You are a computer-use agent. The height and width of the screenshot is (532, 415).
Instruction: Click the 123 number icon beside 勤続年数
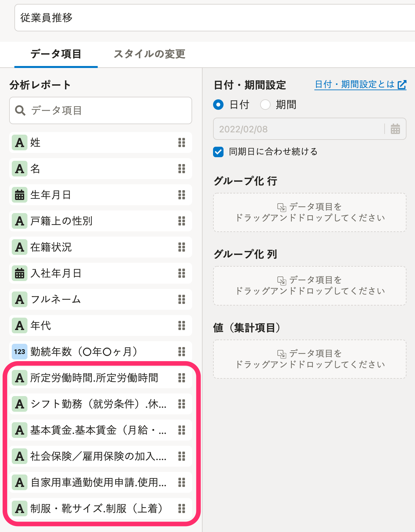(x=20, y=352)
